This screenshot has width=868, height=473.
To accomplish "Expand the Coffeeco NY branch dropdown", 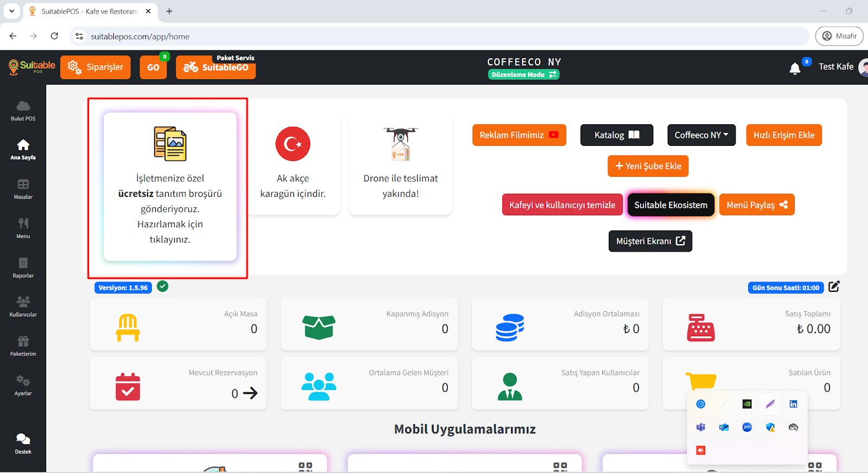I will coord(701,135).
